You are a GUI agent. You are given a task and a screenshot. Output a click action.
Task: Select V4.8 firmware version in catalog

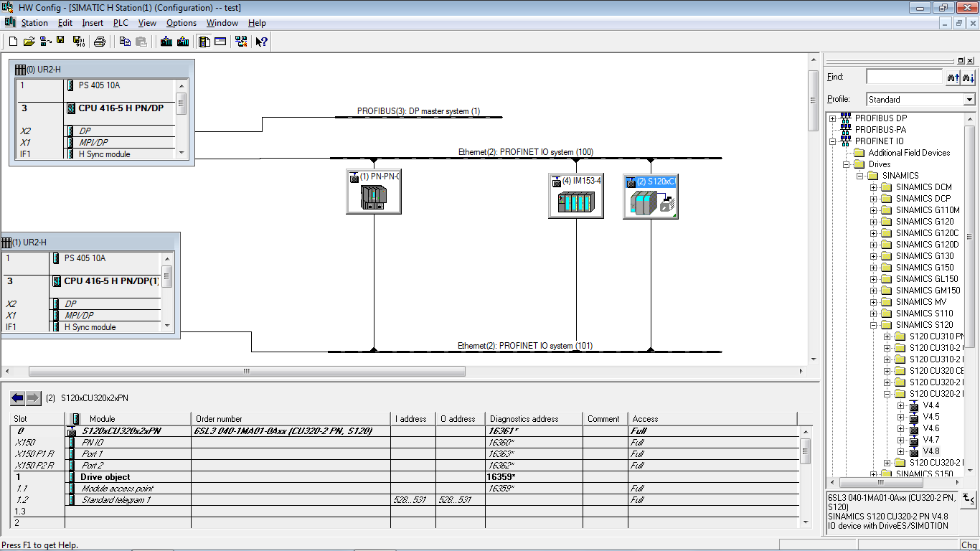click(x=931, y=451)
